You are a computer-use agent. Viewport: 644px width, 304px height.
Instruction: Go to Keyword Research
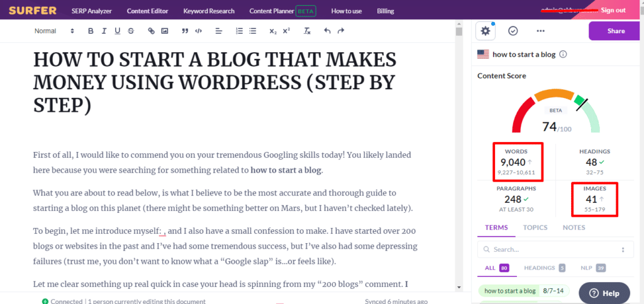pos(209,11)
